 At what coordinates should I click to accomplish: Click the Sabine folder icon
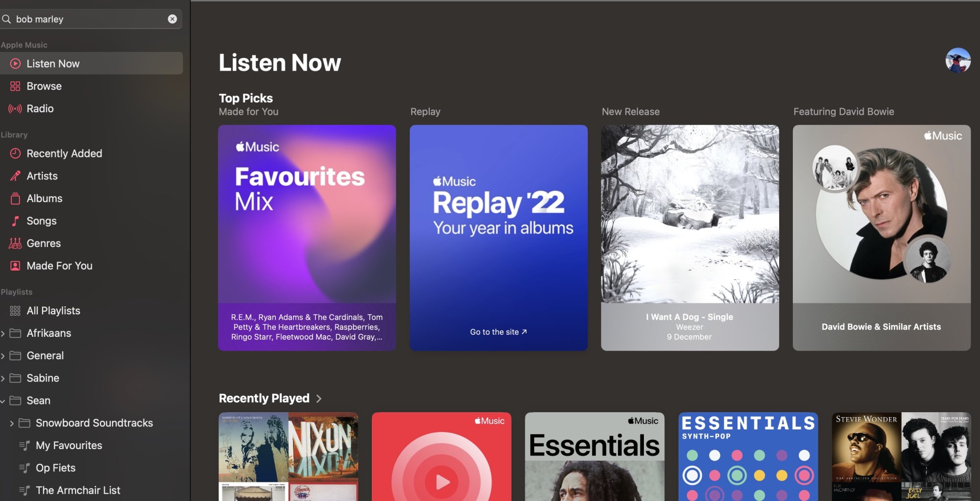15,378
